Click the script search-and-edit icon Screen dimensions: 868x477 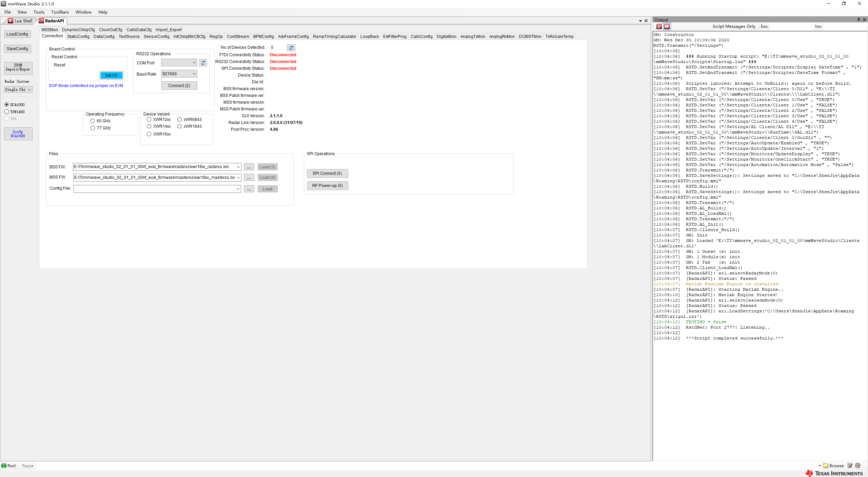(x=858, y=465)
